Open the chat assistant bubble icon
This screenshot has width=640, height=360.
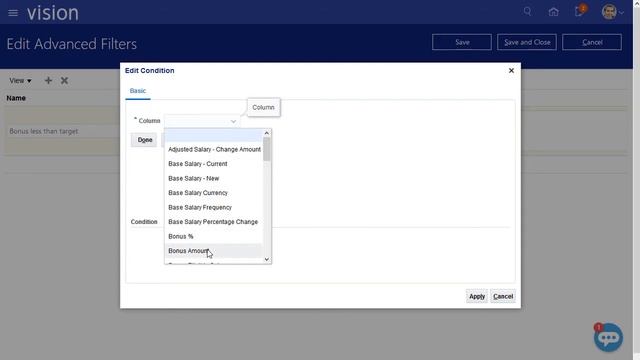pos(608,337)
